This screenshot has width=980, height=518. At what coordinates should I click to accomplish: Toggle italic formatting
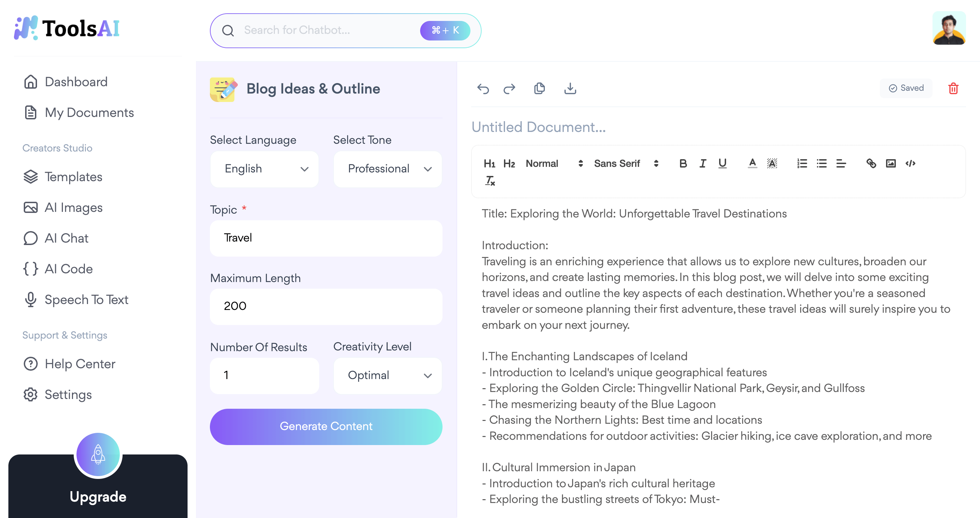(702, 164)
